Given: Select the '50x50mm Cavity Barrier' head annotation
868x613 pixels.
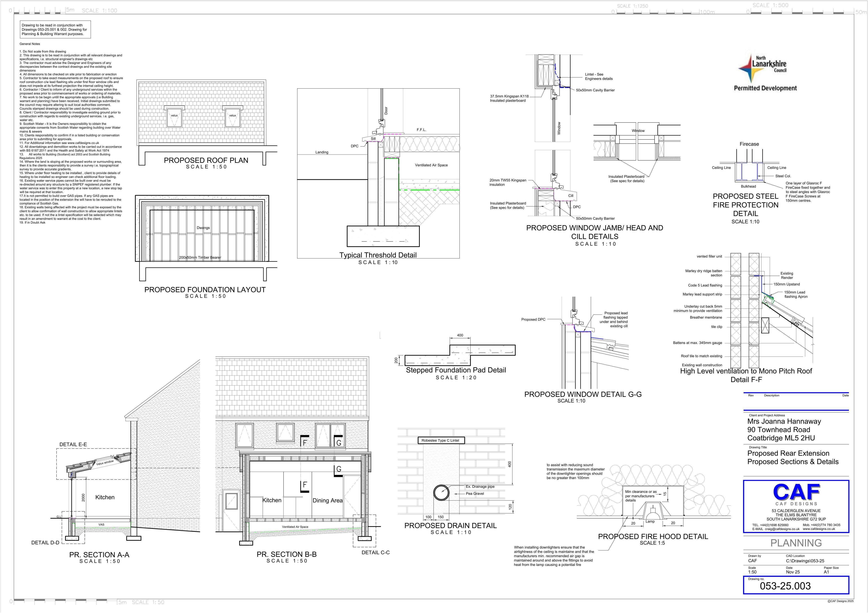Looking at the screenshot, I should (595, 90).
